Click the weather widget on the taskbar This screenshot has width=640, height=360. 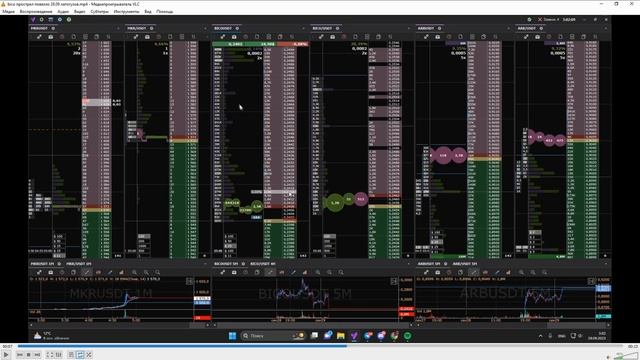(x=51, y=336)
